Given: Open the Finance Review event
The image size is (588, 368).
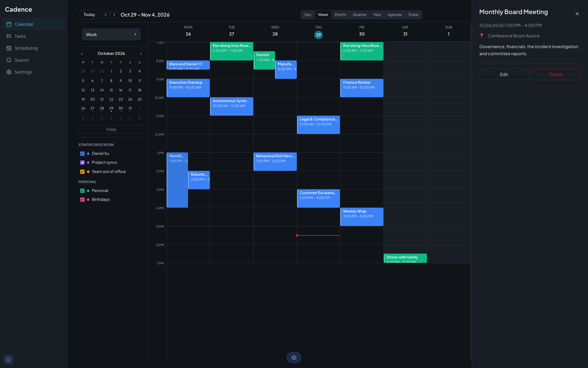Looking at the screenshot, I should (362, 88).
